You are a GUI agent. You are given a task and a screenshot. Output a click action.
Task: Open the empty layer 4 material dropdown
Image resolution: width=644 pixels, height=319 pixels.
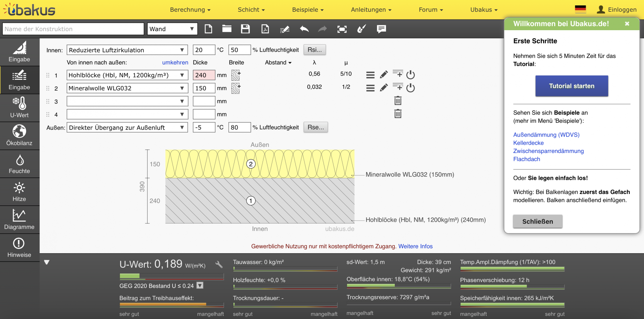[x=127, y=114]
